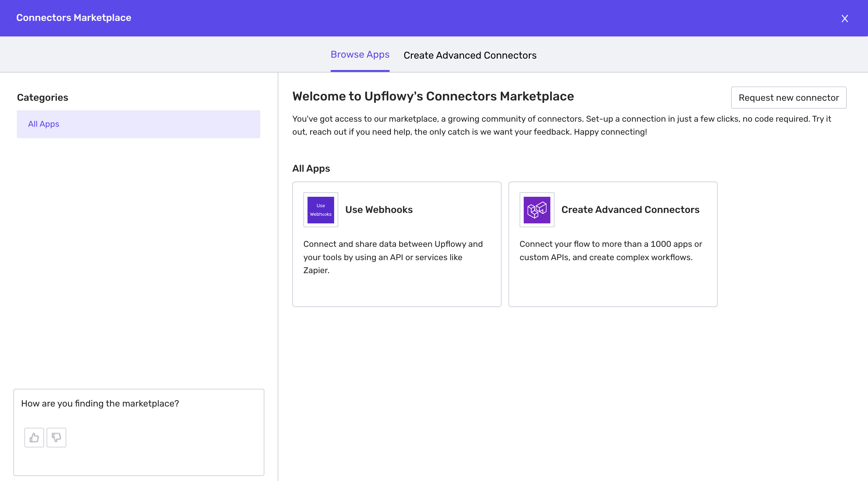Click the marketplace intro paragraph
868x481 pixels.
[x=562, y=125]
